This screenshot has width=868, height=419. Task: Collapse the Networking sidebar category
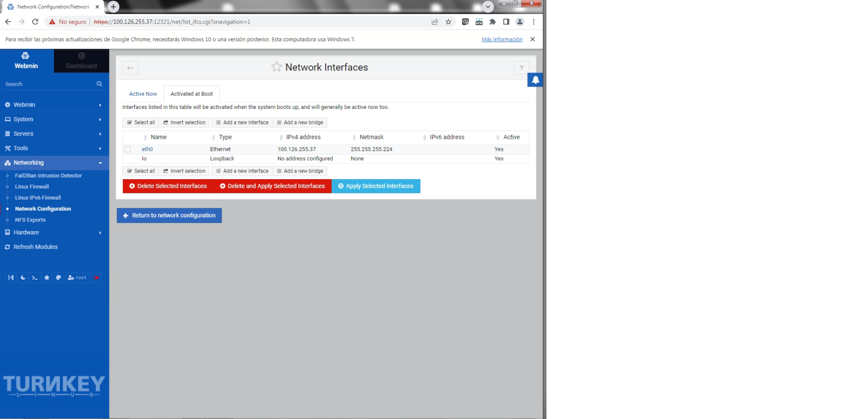pos(29,163)
